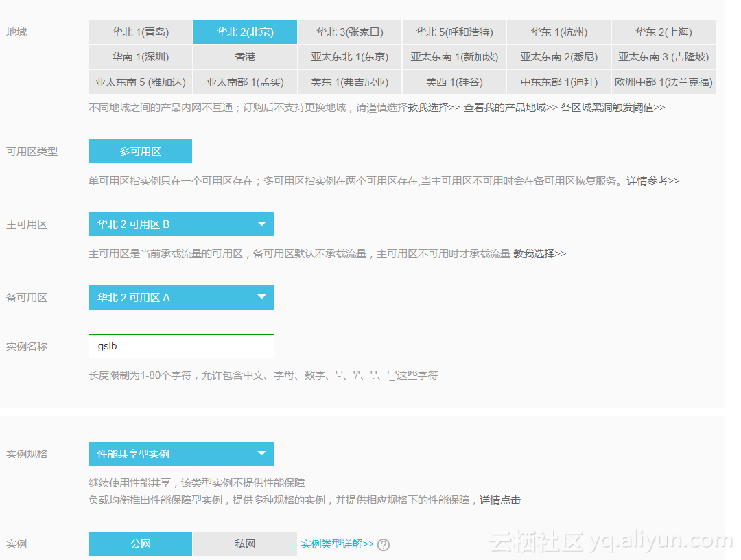Viewport: 741px width, 560px height.
Task: Pick region 美西 1(硅谷)
Action: [454, 82]
